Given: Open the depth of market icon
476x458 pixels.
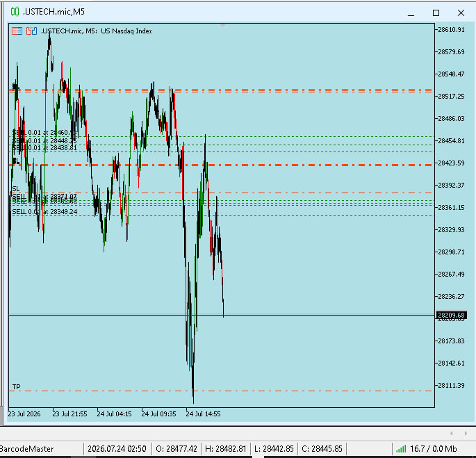Looking at the screenshot, I should click(x=31, y=31).
